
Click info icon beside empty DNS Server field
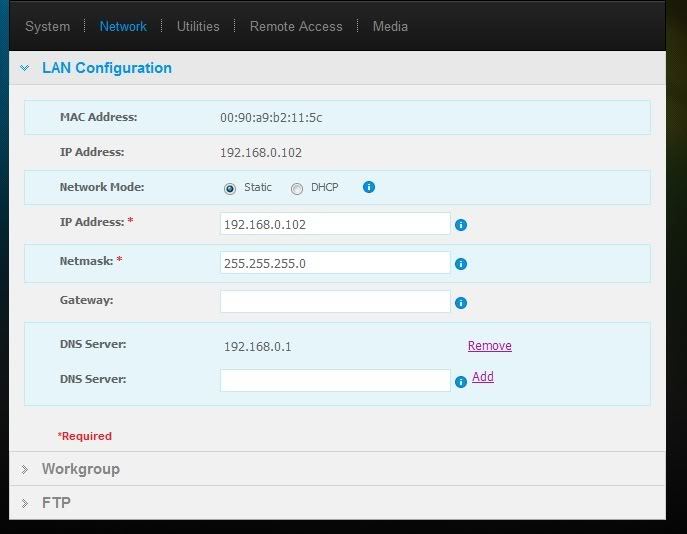[460, 382]
